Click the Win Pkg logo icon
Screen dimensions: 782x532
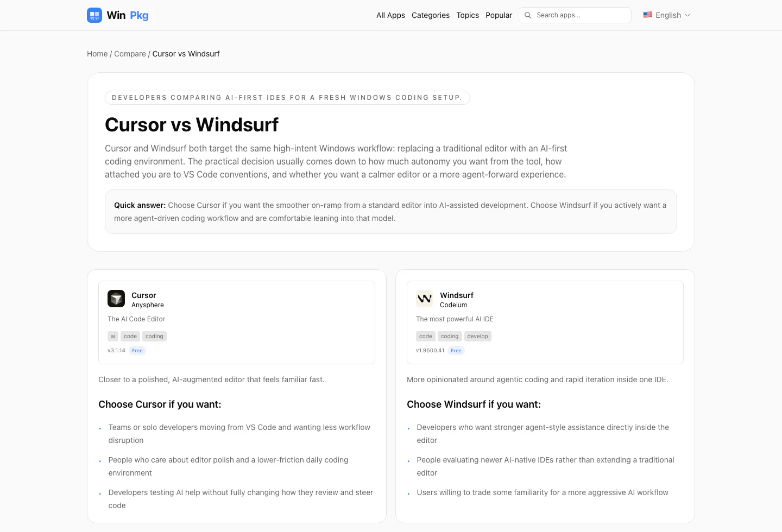[94, 15]
